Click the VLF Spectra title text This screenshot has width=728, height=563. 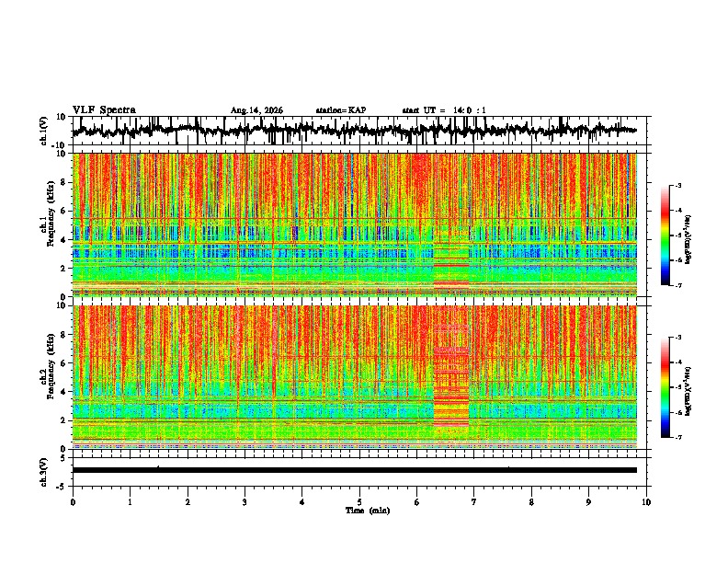(104, 110)
